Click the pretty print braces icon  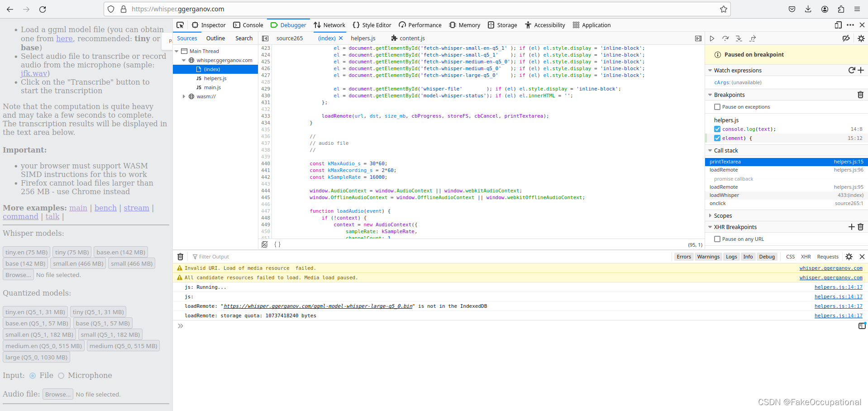tap(277, 244)
